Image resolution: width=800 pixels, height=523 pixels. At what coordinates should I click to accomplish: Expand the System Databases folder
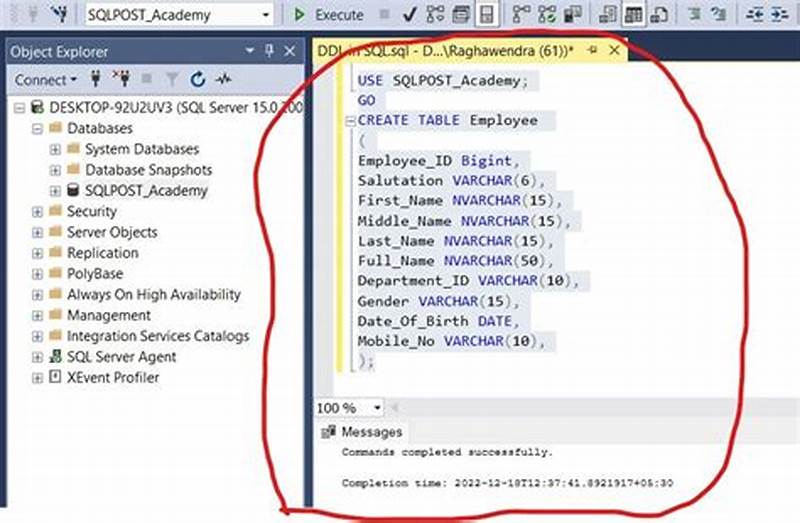(55, 150)
